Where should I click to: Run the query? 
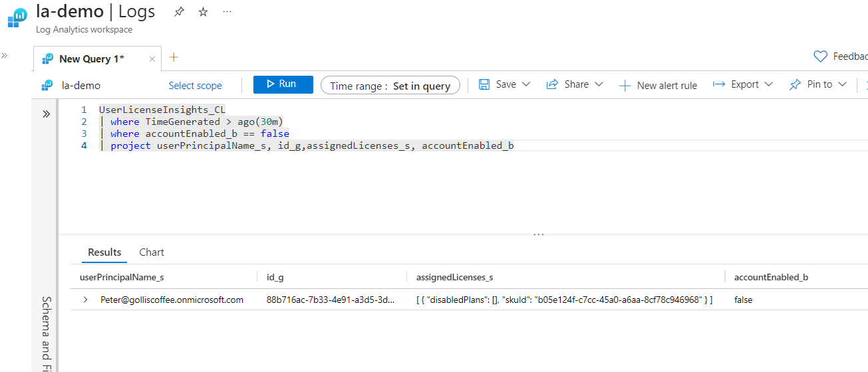point(283,84)
